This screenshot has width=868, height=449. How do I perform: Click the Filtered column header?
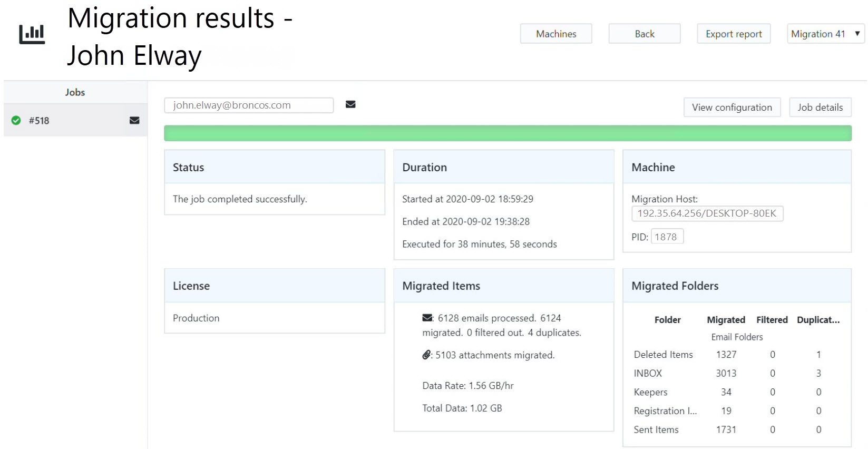click(772, 320)
